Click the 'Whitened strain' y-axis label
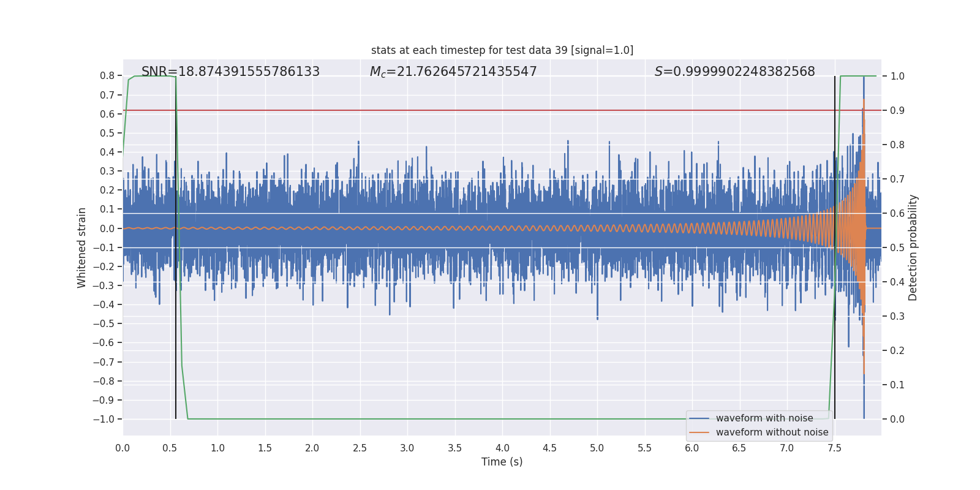This screenshot has width=980, height=490. click(82, 247)
